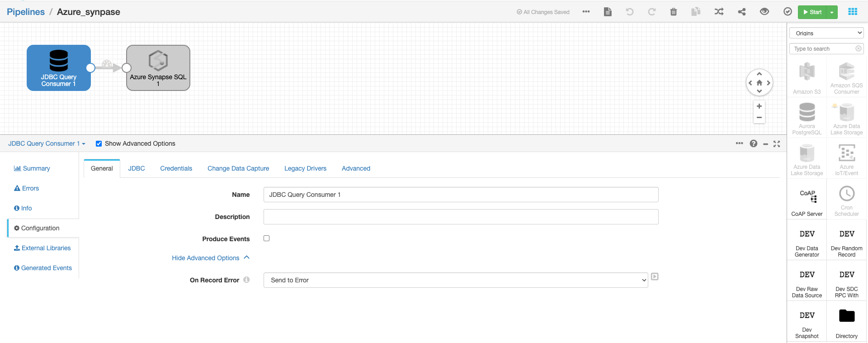
Task: Select the Configuration section
Action: pyautogui.click(x=43, y=228)
